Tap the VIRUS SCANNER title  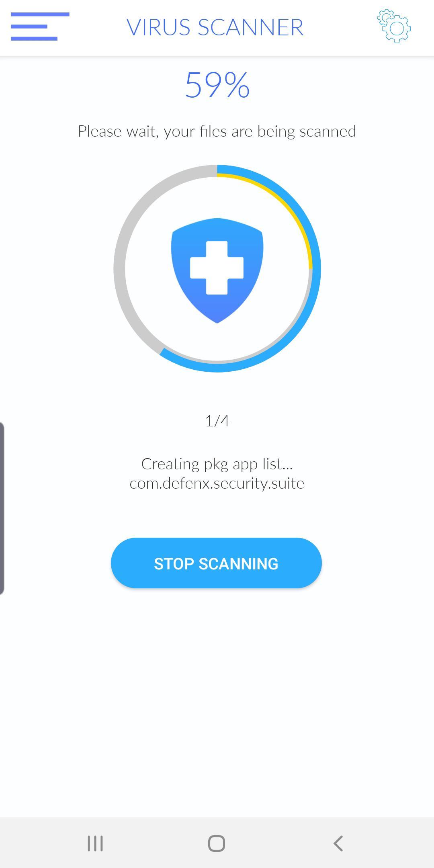click(x=215, y=27)
